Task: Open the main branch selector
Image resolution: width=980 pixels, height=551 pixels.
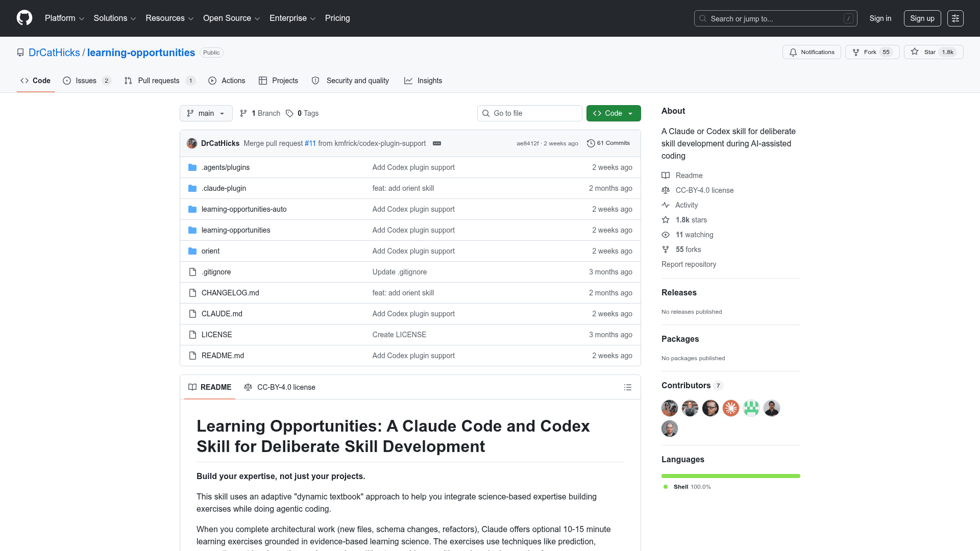Action: click(x=206, y=113)
